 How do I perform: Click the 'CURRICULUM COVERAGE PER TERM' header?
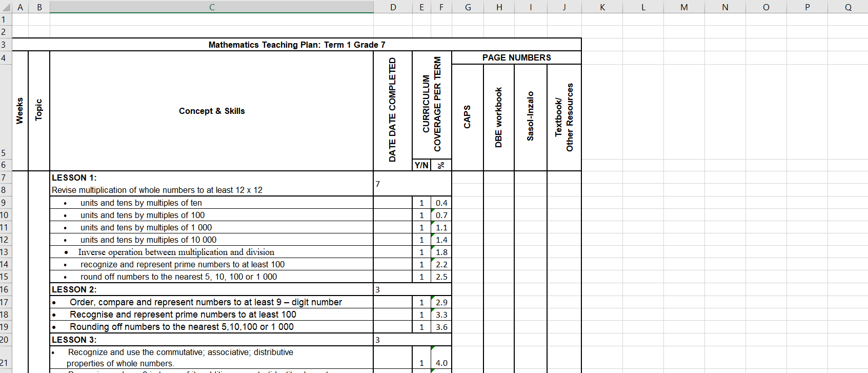432,105
